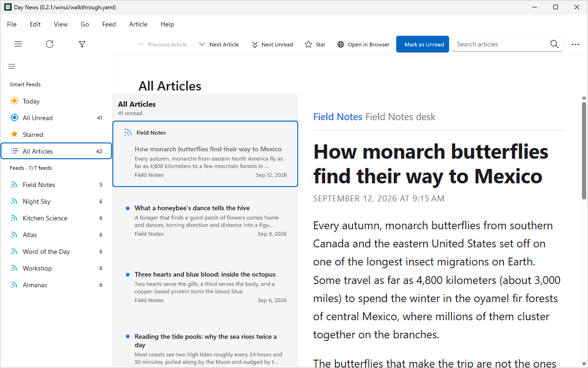Select the Atlas feed
This screenshot has height=368, width=588.
[x=56, y=235]
